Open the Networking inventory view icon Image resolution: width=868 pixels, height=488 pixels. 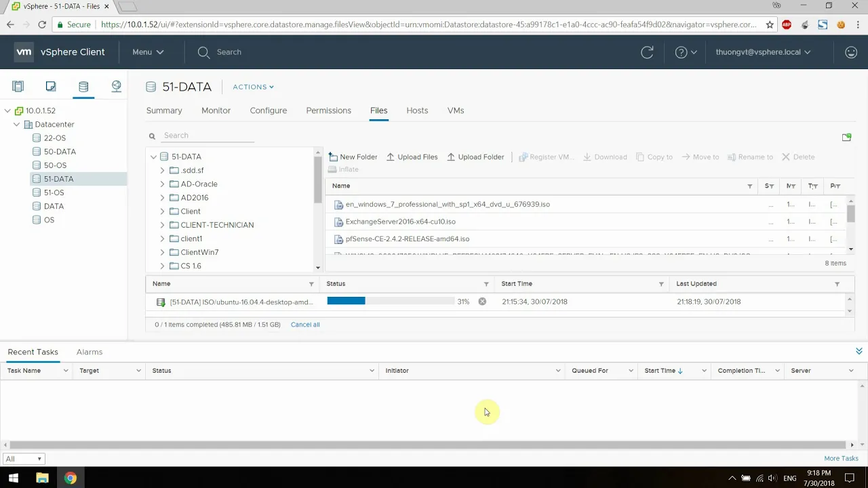(116, 86)
